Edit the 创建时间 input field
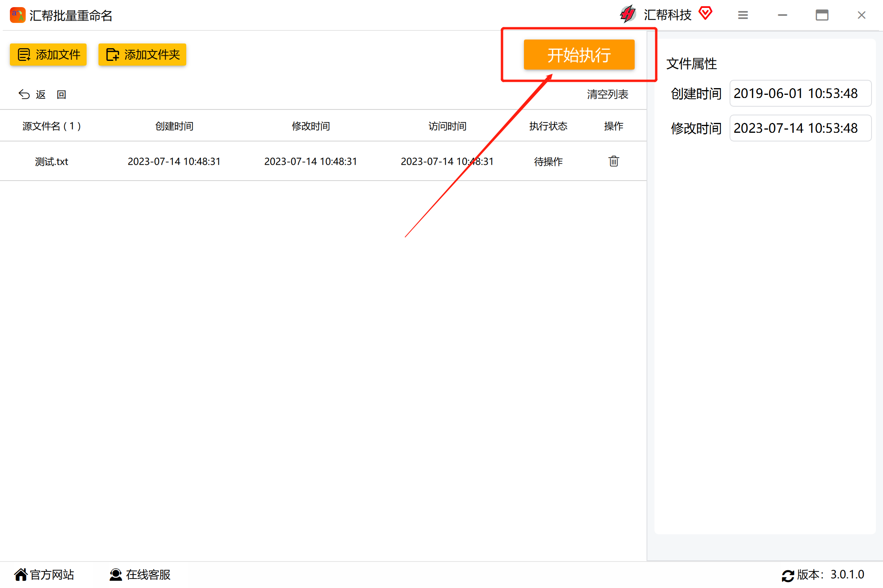 [800, 93]
